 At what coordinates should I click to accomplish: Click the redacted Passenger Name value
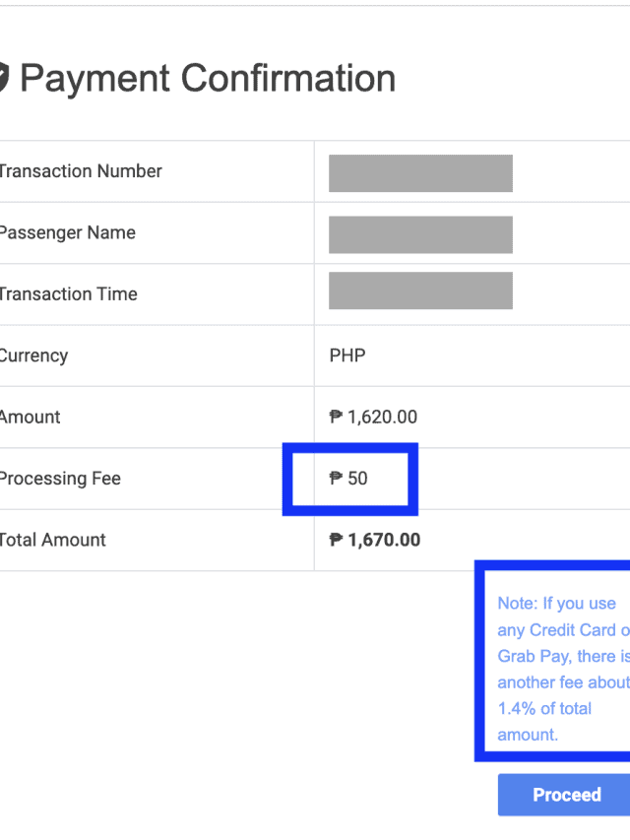pyautogui.click(x=420, y=234)
